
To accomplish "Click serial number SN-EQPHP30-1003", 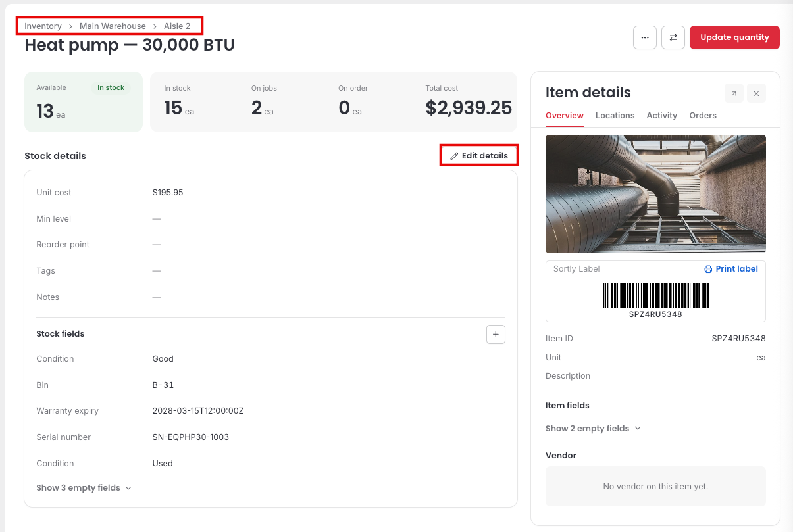I will (191, 437).
